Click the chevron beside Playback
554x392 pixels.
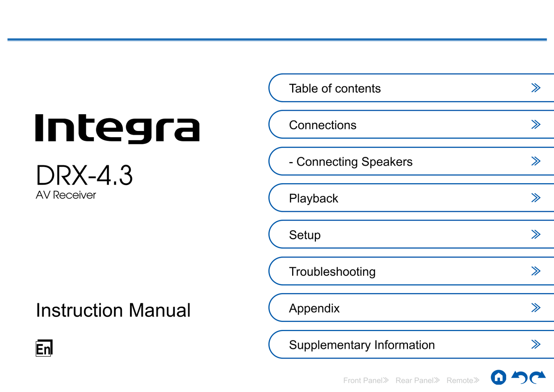tap(536, 198)
